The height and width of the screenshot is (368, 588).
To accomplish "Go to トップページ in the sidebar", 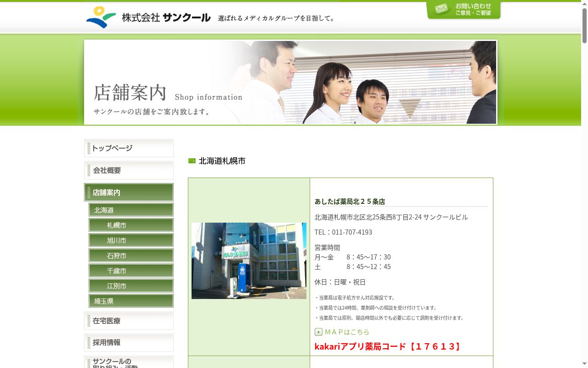I will [x=129, y=148].
